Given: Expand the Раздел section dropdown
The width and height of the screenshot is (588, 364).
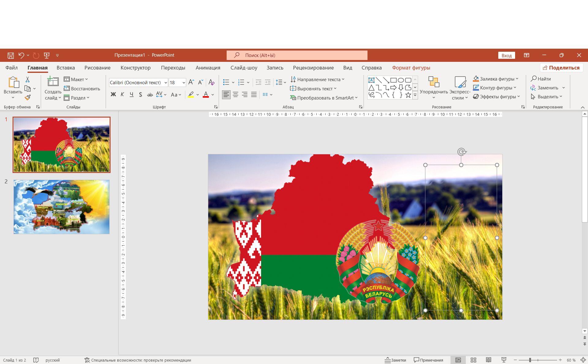Looking at the screenshot, I should click(77, 98).
